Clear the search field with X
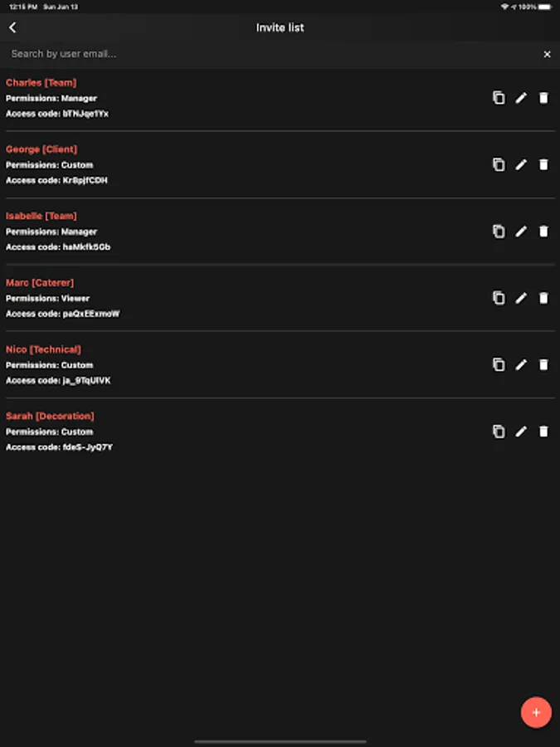This screenshot has height=747, width=560. point(548,54)
